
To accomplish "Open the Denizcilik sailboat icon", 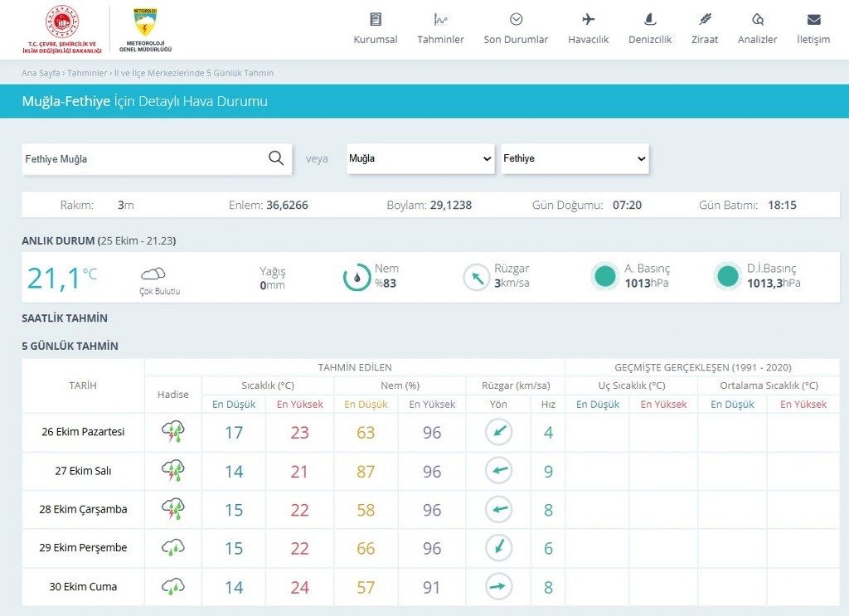I will (x=650, y=20).
